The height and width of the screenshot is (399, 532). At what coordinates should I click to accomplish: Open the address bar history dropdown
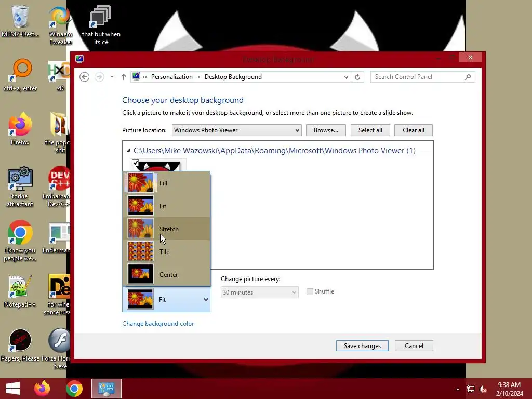(x=345, y=77)
